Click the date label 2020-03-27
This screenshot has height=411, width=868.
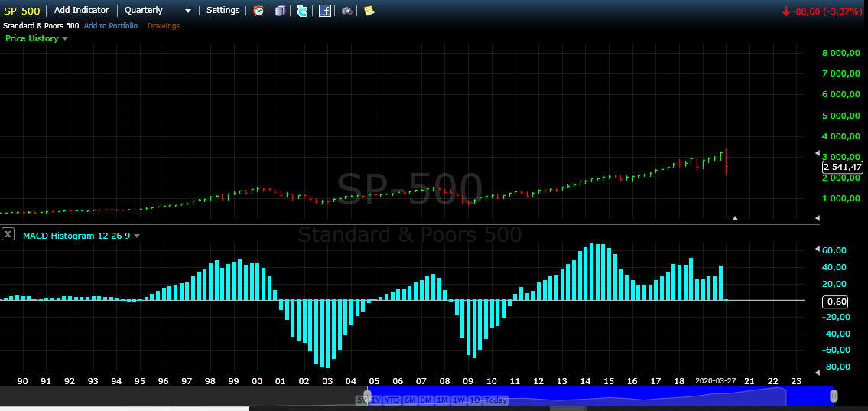point(717,381)
